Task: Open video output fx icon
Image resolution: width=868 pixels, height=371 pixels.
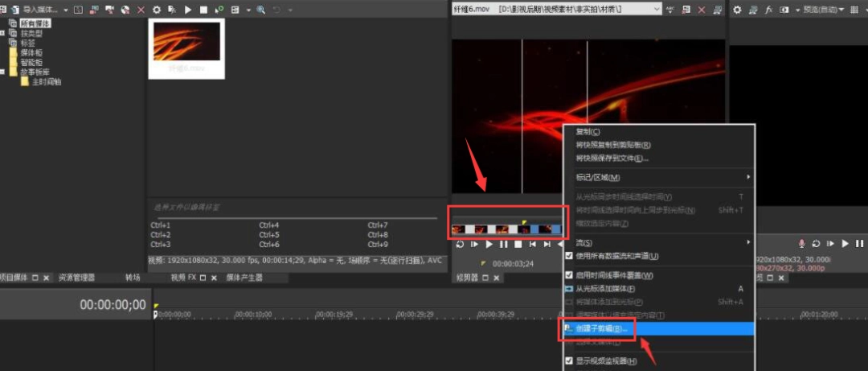Action: coord(768,10)
